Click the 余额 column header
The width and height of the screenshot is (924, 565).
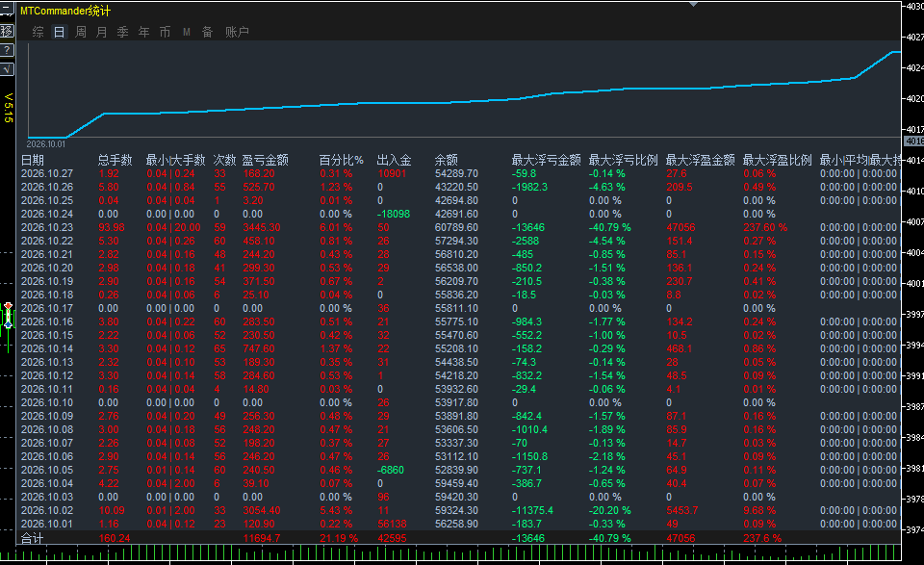point(446,160)
